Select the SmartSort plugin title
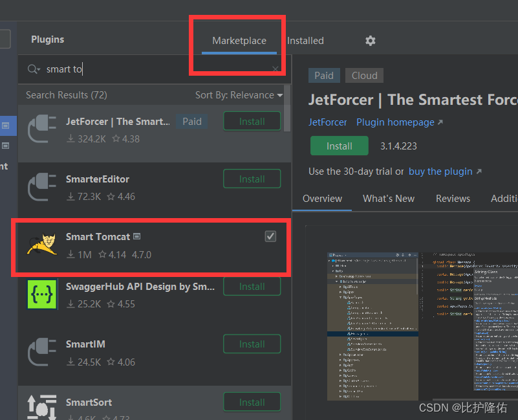The image size is (518, 420). (x=89, y=403)
